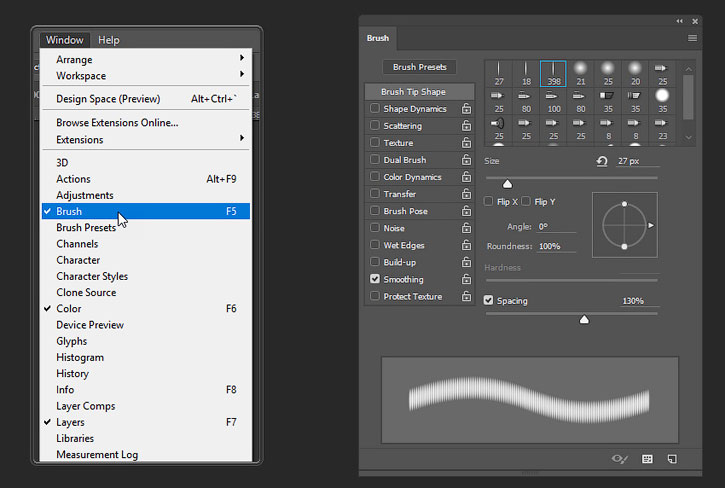Expand the Extensions submenu arrow
This screenshot has height=488, width=725.
point(242,138)
